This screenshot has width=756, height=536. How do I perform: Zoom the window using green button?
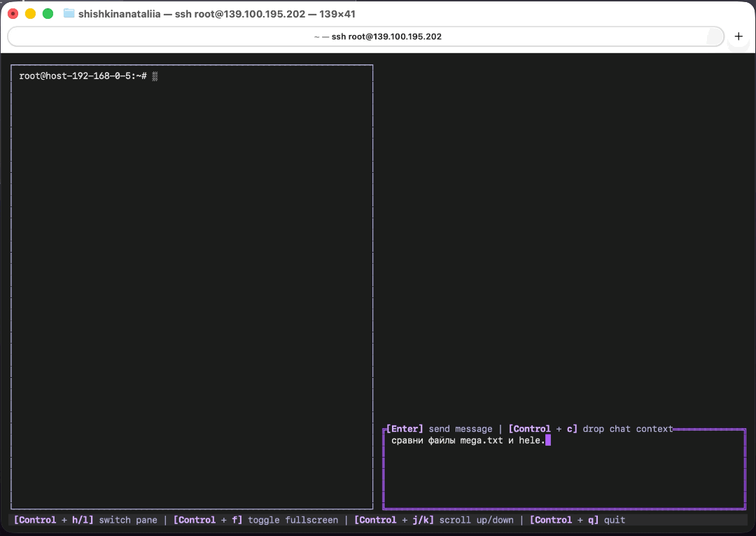(x=48, y=13)
